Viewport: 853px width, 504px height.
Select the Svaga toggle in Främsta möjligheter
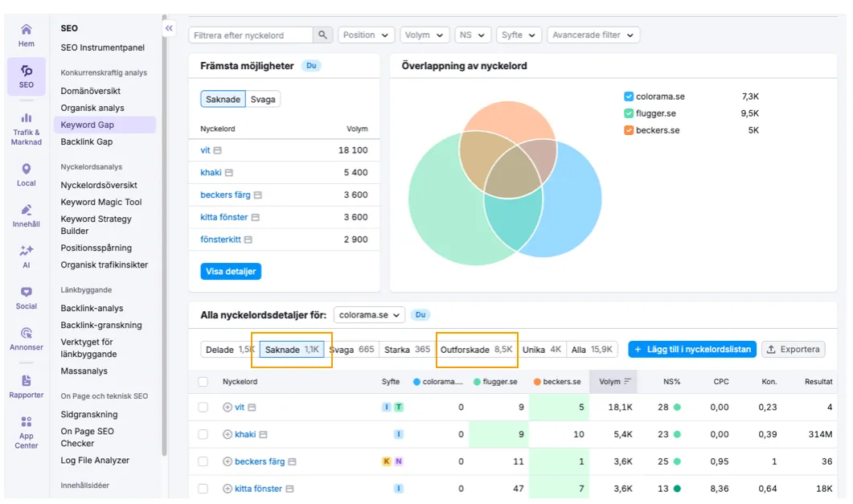(x=263, y=100)
